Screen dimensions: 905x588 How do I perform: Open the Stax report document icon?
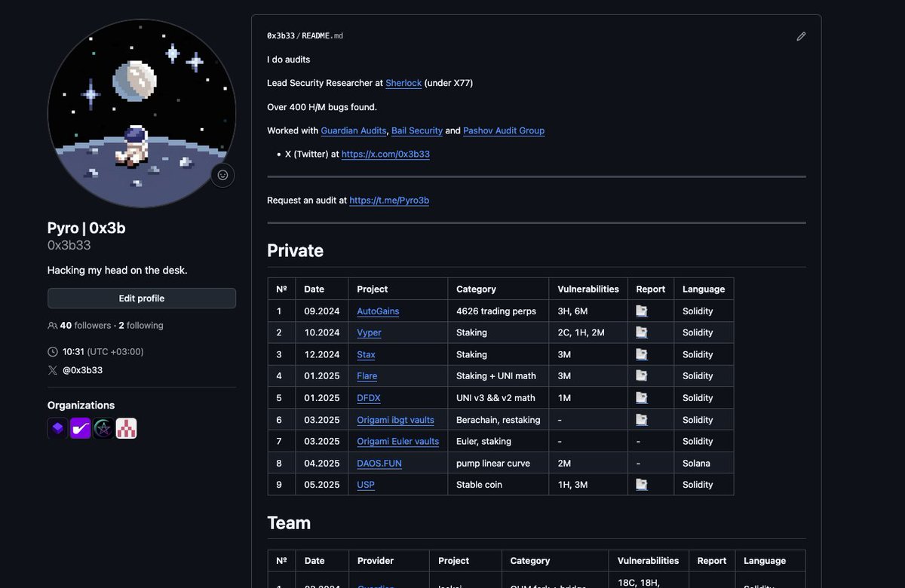[x=642, y=354]
